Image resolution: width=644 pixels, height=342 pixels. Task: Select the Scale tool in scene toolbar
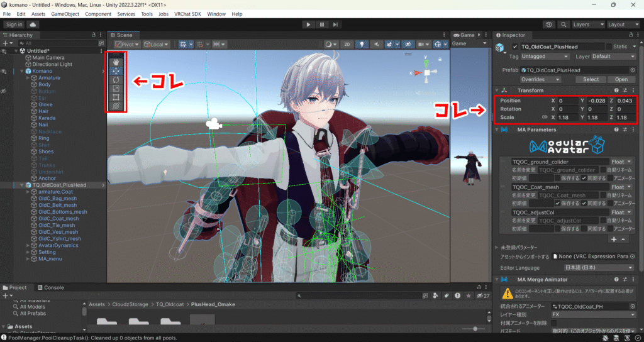coord(116,89)
